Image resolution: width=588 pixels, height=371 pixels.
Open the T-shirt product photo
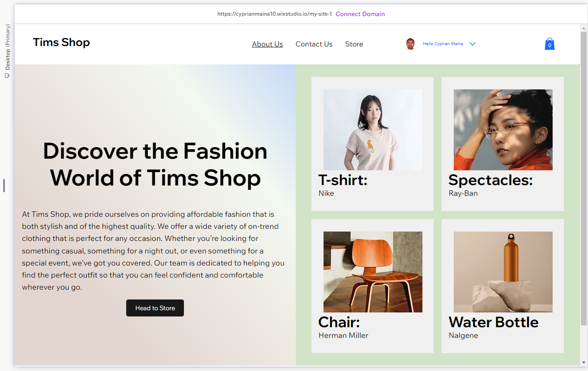click(373, 130)
